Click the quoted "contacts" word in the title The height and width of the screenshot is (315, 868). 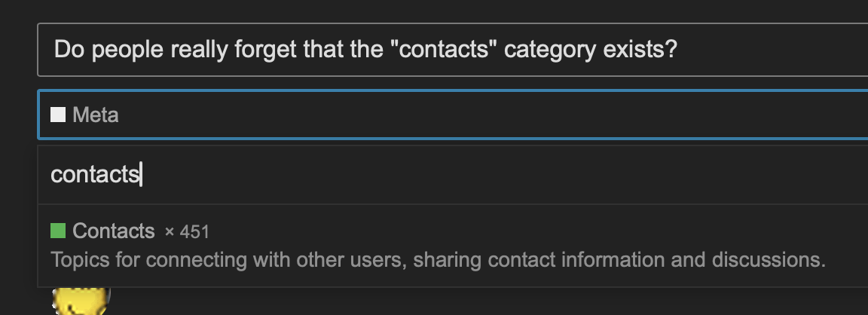point(442,50)
